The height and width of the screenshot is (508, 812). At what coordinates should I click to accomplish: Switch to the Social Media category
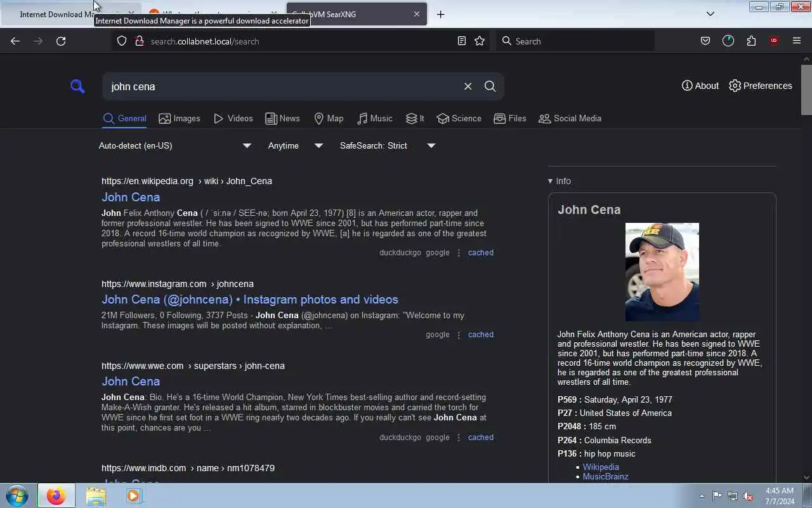570,118
